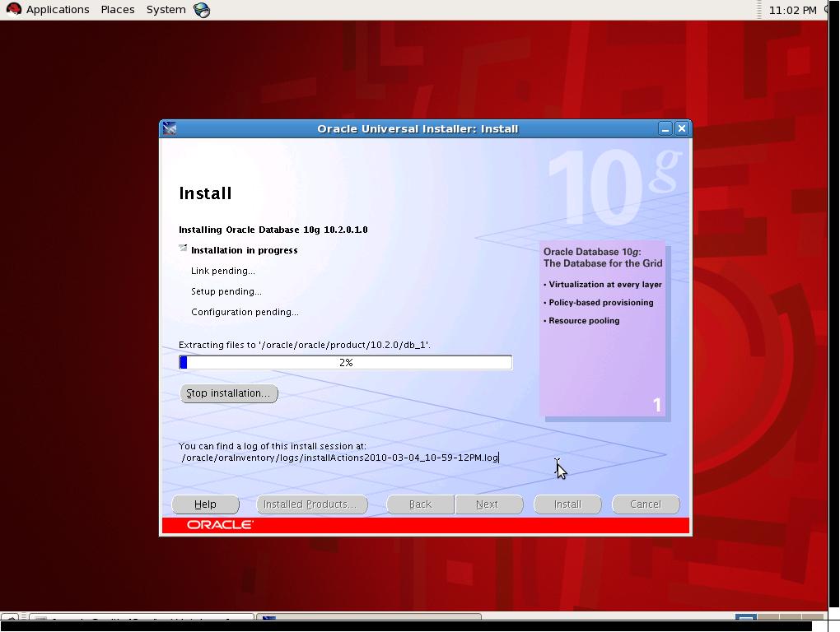
Task: Click the 2% installation progress bar
Action: (x=346, y=362)
